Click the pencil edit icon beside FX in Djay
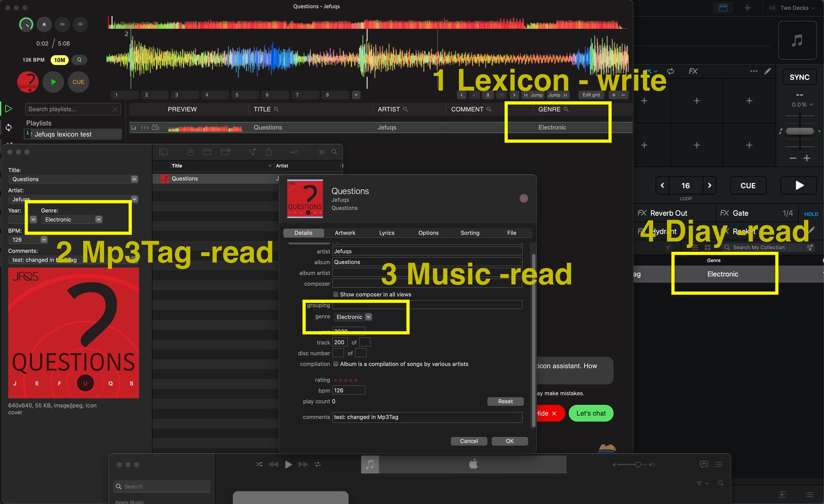This screenshot has height=504, width=824. pos(767,71)
